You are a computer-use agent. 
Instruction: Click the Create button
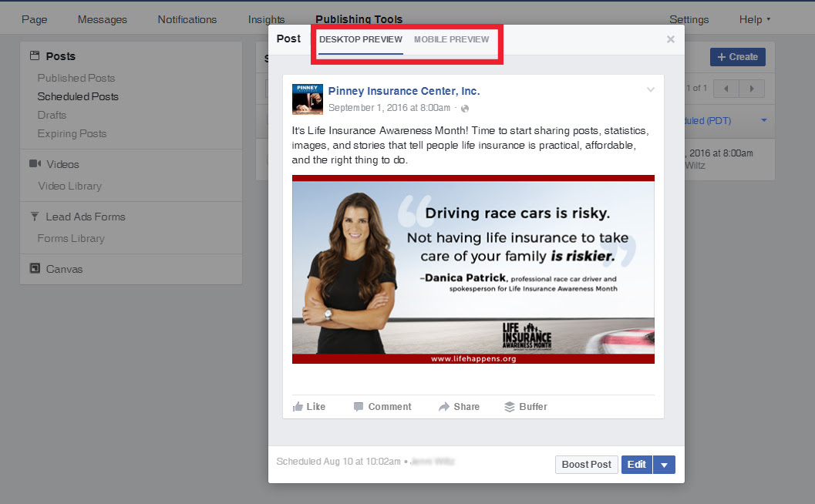click(738, 56)
